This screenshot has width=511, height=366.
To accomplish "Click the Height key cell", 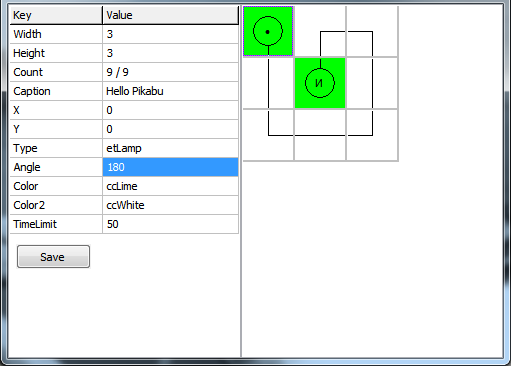I will click(56, 53).
